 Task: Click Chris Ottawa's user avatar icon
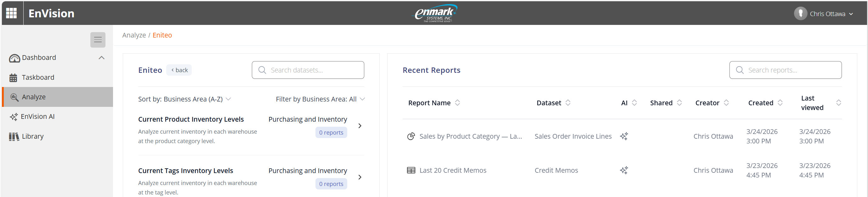800,14
